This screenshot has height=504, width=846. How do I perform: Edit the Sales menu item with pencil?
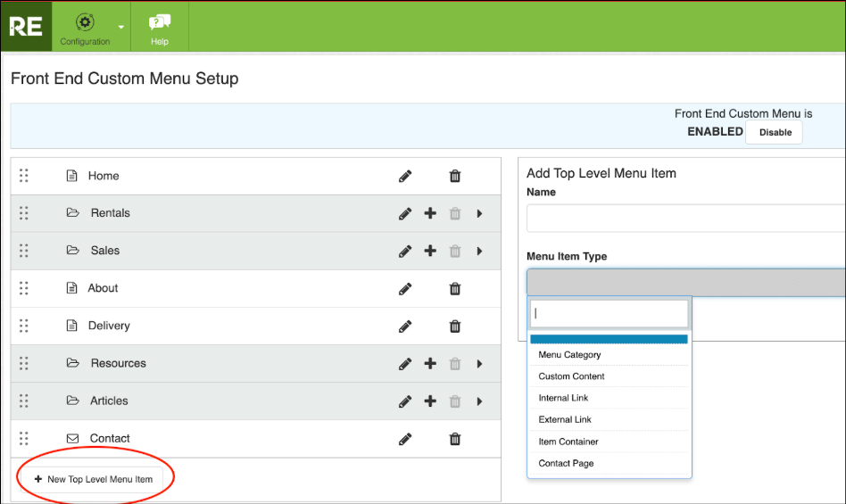pos(405,252)
